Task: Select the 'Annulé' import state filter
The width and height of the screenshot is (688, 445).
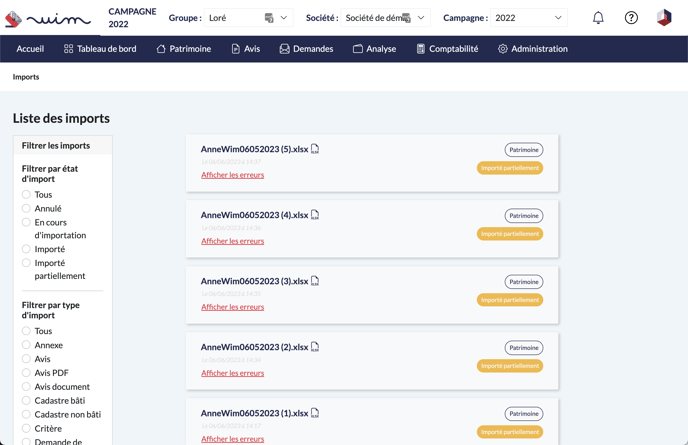Action: click(27, 208)
